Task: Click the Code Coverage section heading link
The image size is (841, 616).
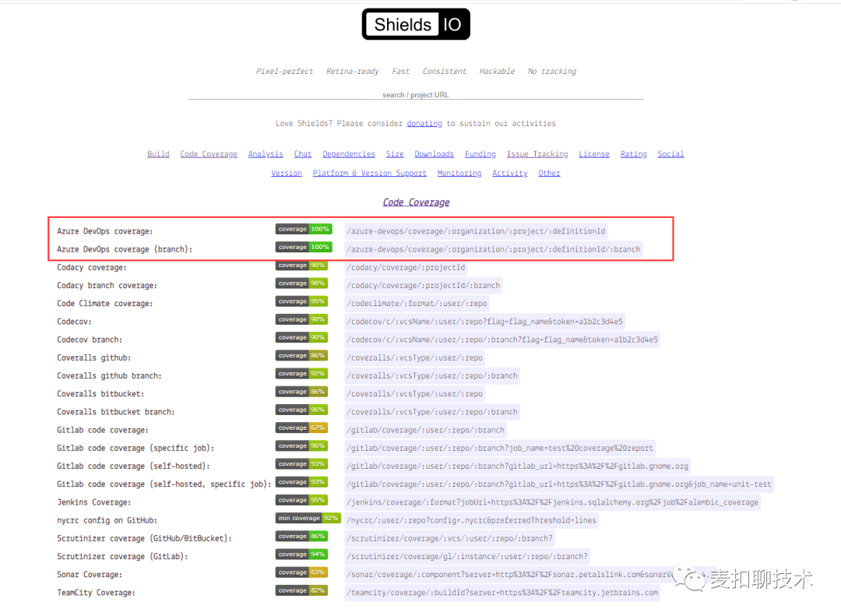Action: coord(416,202)
